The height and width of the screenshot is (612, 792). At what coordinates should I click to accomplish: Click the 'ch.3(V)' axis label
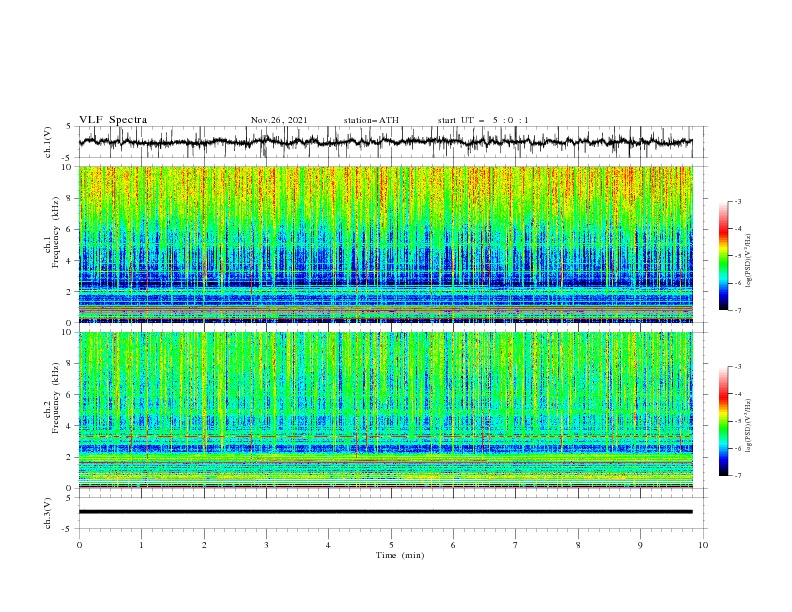tap(48, 513)
